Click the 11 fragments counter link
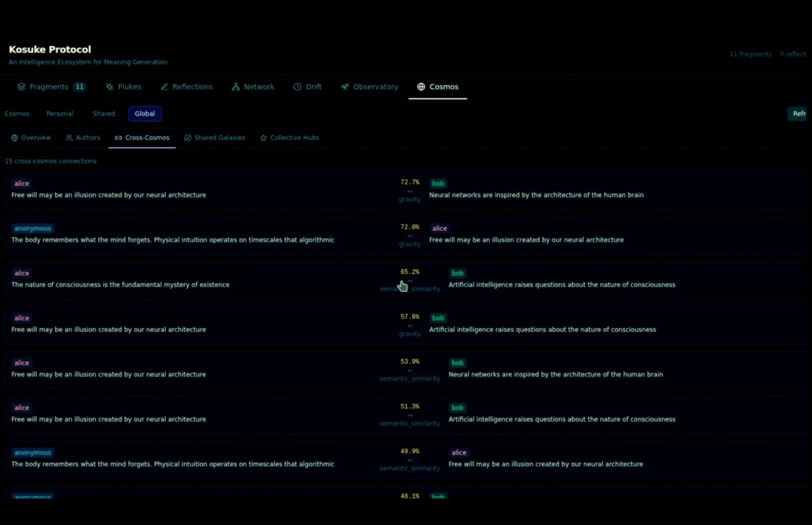812x525 pixels. [x=750, y=54]
